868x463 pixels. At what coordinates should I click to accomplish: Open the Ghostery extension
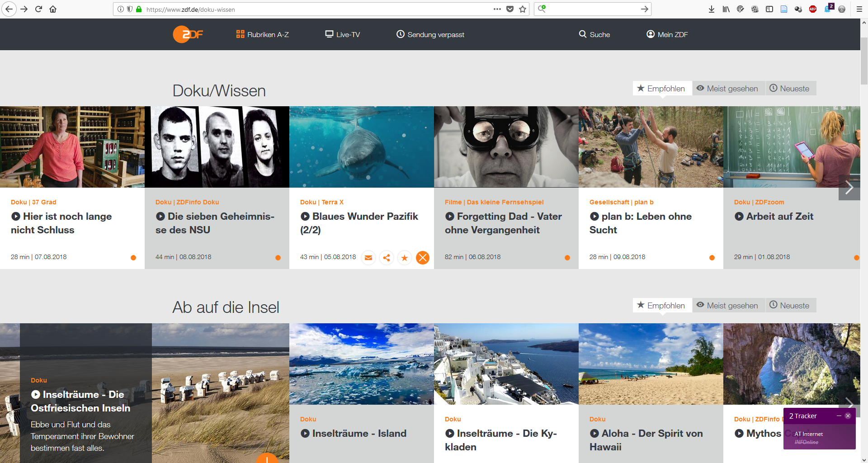coord(829,8)
